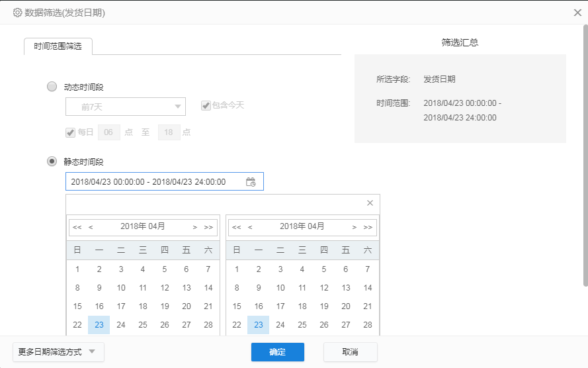Click the static date range input field
The image size is (588, 368).
click(165, 181)
